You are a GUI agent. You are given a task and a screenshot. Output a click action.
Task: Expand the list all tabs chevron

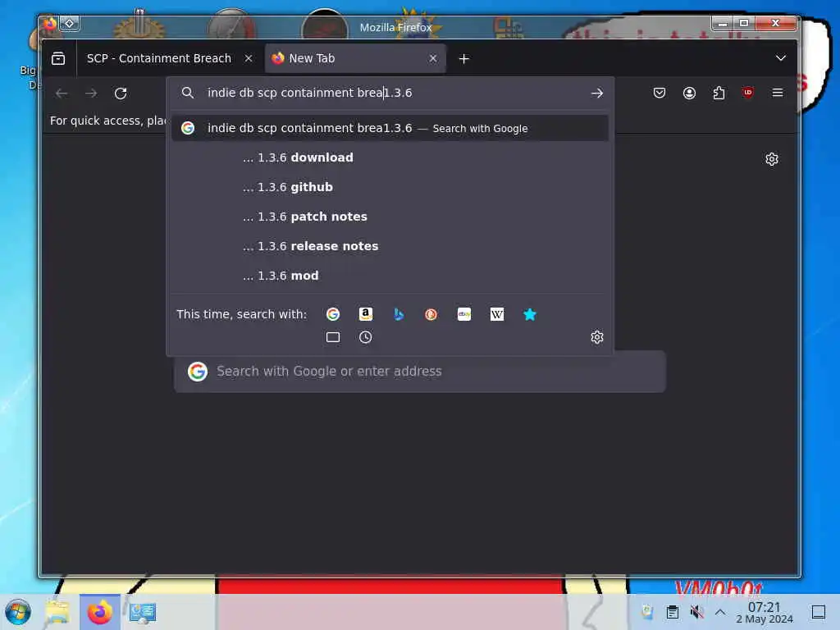[x=781, y=58]
